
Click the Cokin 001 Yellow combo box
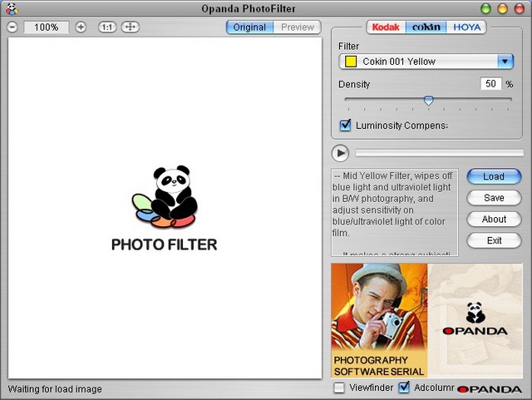[x=426, y=62]
